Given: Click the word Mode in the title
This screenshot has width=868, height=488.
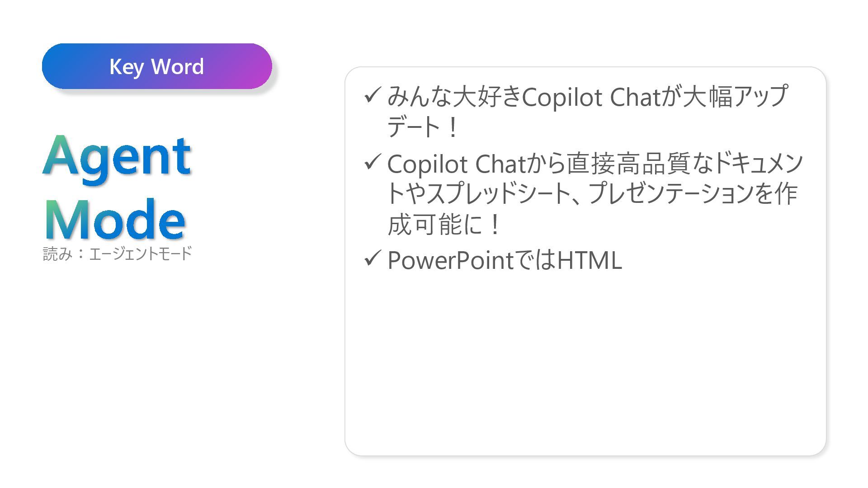Looking at the screenshot, I should (115, 221).
